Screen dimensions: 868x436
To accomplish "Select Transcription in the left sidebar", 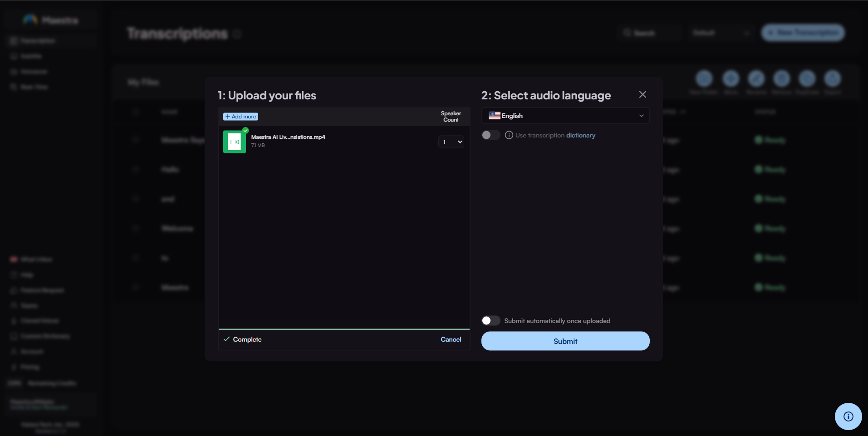I will 38,41.
